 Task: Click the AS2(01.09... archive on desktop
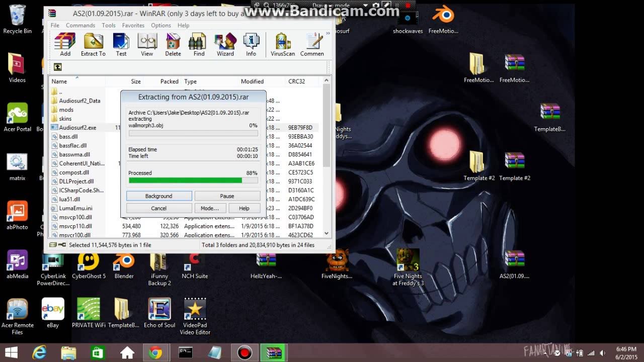point(514,264)
